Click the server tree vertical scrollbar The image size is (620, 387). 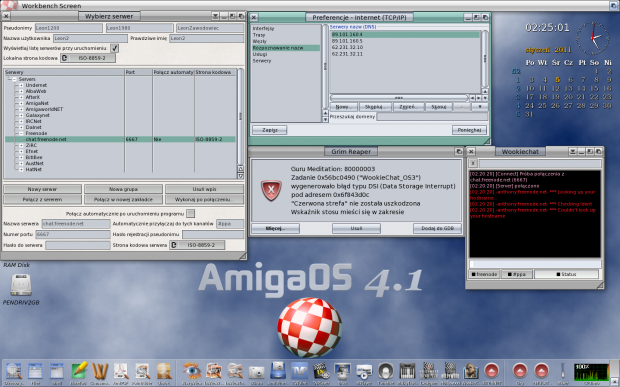(x=240, y=116)
